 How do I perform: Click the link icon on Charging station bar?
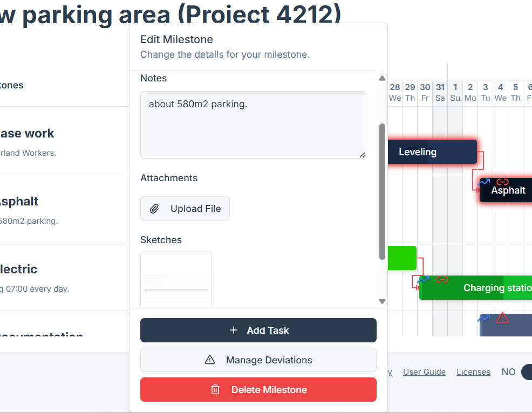pos(442,280)
